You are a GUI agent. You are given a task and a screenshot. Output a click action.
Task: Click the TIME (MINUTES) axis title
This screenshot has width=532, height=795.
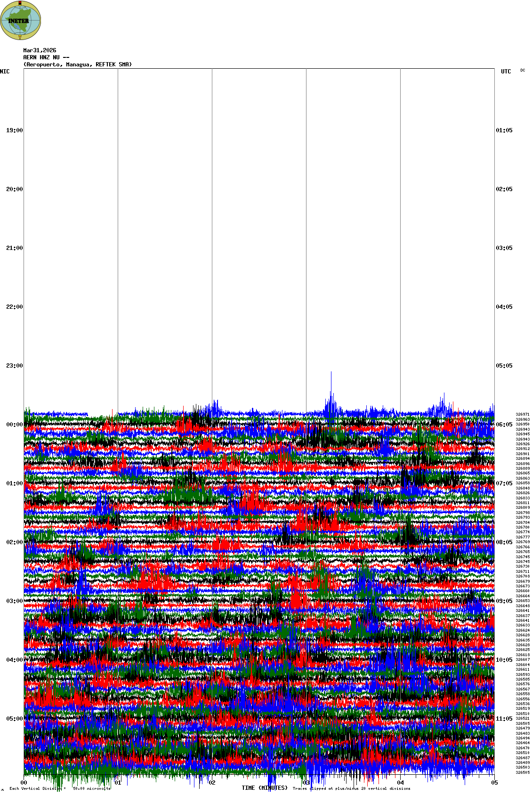click(265, 788)
